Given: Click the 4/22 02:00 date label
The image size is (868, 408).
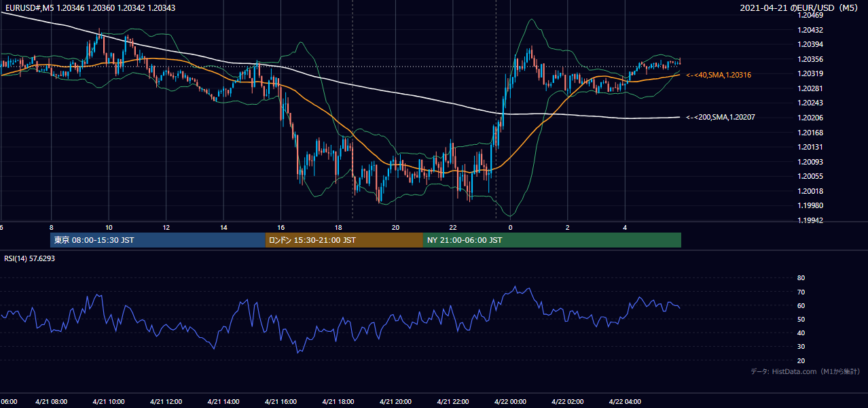Looking at the screenshot, I should (568, 402).
